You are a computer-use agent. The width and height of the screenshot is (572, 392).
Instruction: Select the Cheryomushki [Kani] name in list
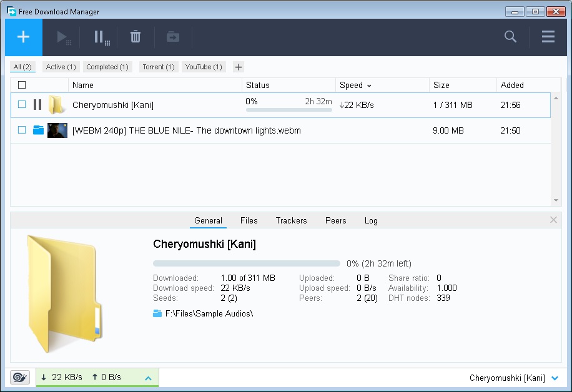pyautogui.click(x=113, y=105)
